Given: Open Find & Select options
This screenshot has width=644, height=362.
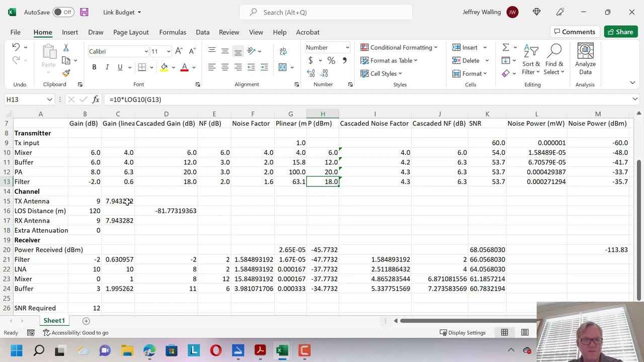Looking at the screenshot, I should point(554,60).
